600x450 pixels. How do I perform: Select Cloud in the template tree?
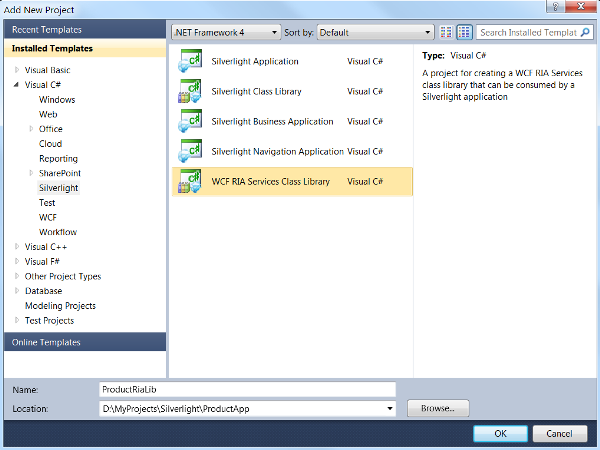(x=50, y=143)
